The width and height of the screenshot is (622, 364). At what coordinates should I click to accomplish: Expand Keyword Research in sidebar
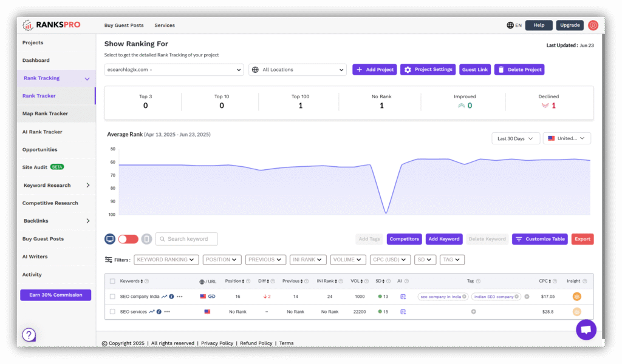[88, 186]
